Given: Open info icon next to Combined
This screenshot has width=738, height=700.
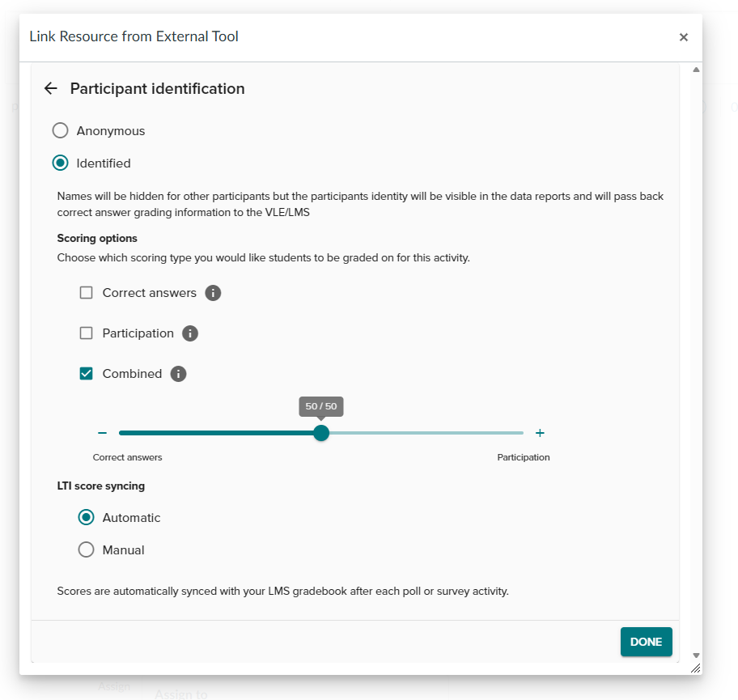Looking at the screenshot, I should coord(178,374).
